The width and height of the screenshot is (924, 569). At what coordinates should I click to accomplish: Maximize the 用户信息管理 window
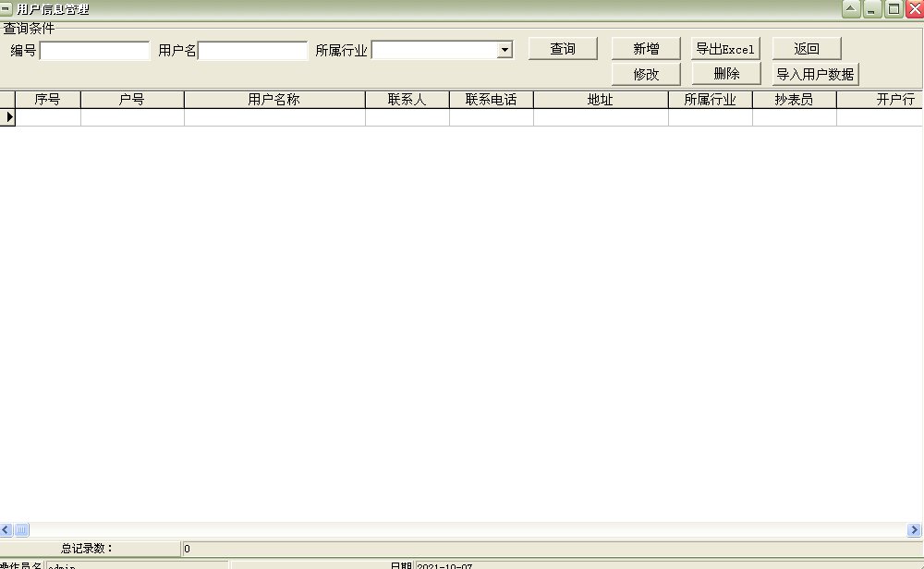point(894,9)
